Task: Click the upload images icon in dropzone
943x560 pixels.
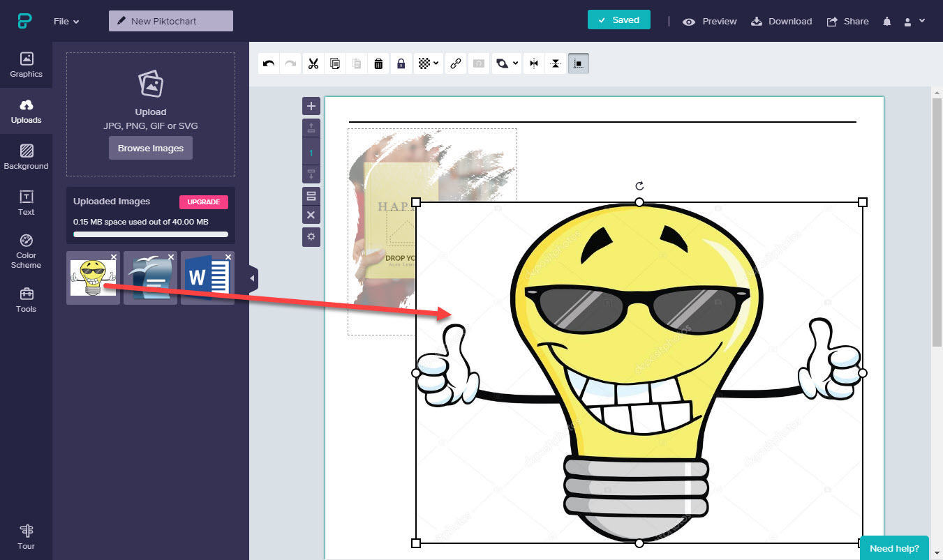Action: point(151,84)
